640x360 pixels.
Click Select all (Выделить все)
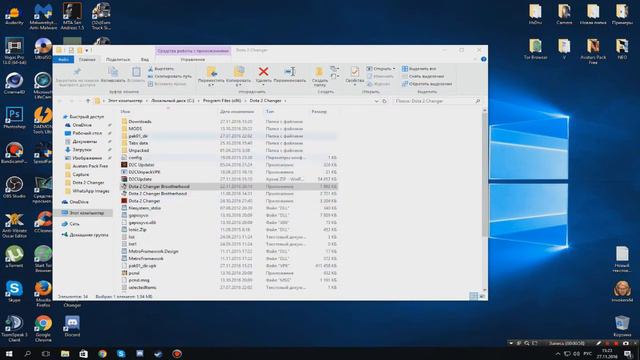click(419, 69)
